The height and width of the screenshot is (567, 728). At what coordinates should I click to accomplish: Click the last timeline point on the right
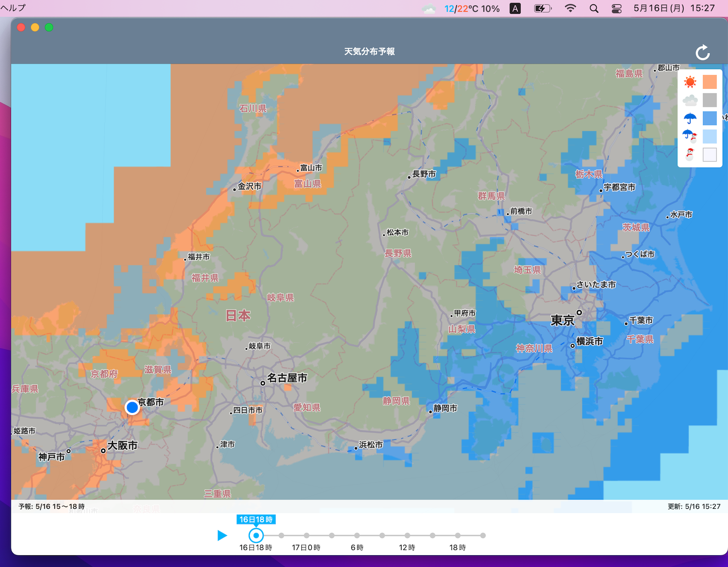pyautogui.click(x=483, y=535)
